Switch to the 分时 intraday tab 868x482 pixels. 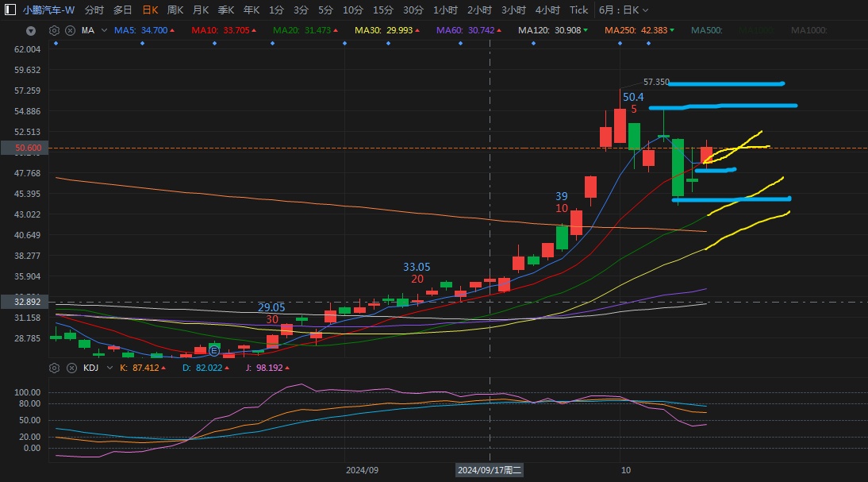[94, 10]
